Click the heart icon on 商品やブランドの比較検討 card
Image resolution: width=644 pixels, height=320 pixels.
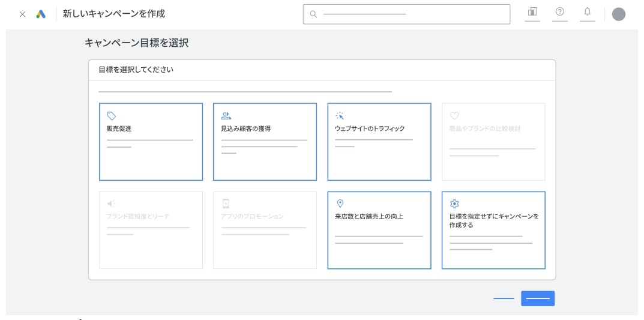tap(454, 116)
